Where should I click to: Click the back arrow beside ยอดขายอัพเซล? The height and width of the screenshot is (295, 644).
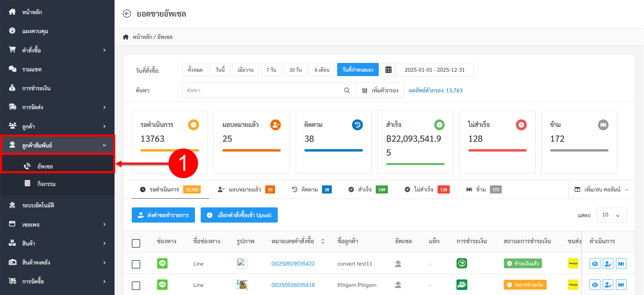pos(127,14)
